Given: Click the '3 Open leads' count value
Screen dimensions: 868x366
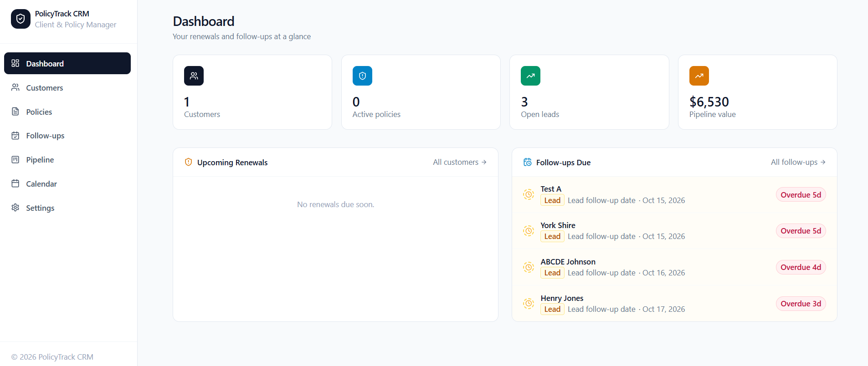Looking at the screenshot, I should coord(524,102).
